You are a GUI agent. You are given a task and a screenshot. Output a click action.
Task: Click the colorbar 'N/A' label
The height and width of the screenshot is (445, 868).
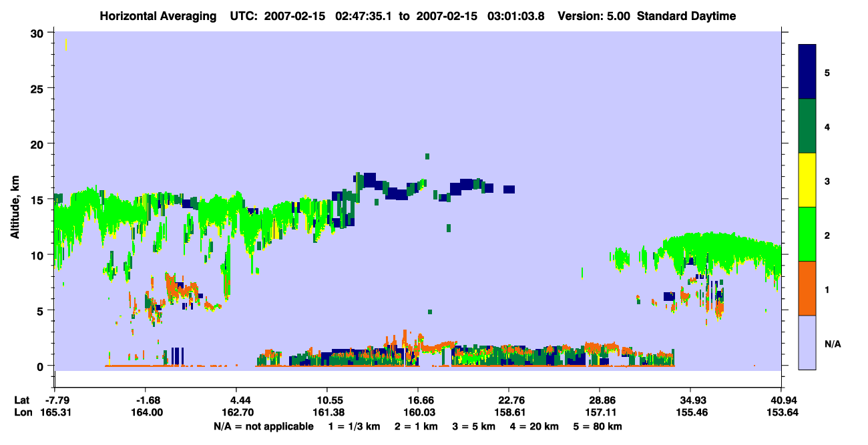point(833,344)
